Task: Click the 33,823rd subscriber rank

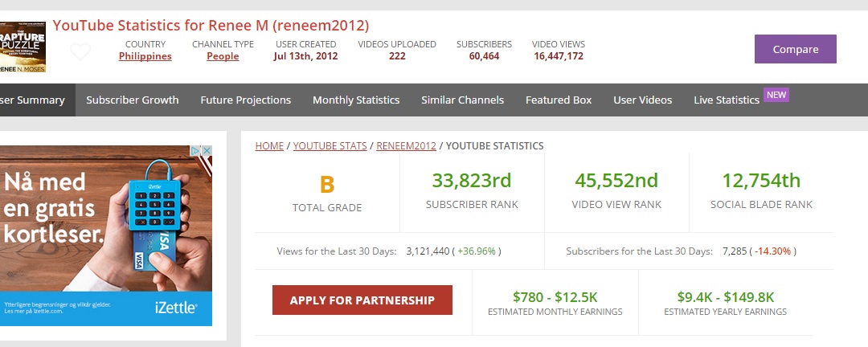Action: [x=472, y=181]
